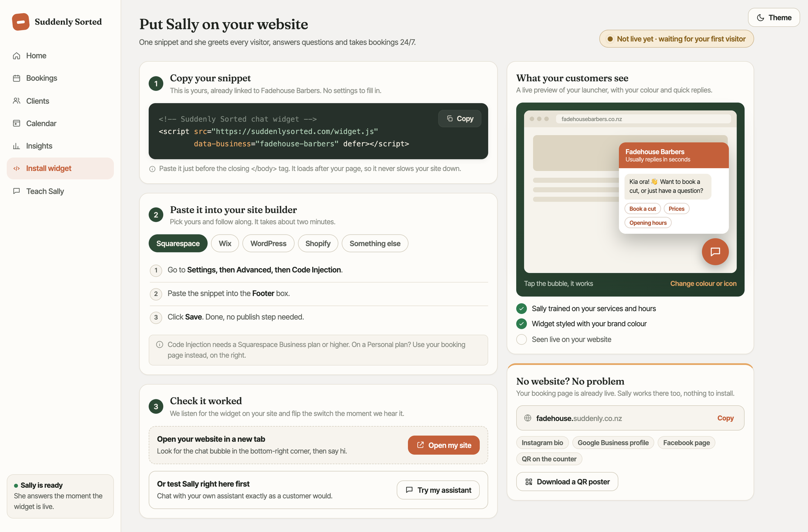The height and width of the screenshot is (532, 808).
Task: Select the Facebook page chip
Action: click(x=686, y=443)
